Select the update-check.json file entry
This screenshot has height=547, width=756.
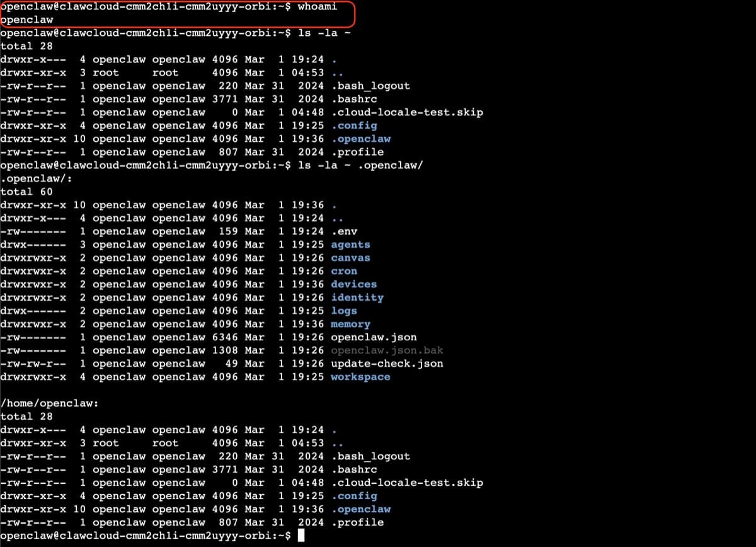pyautogui.click(x=386, y=364)
